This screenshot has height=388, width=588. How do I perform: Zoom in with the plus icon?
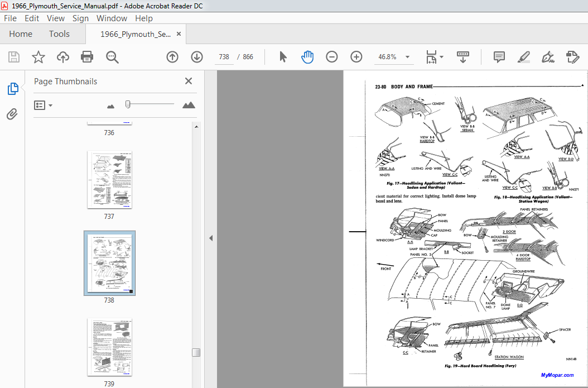tap(356, 57)
